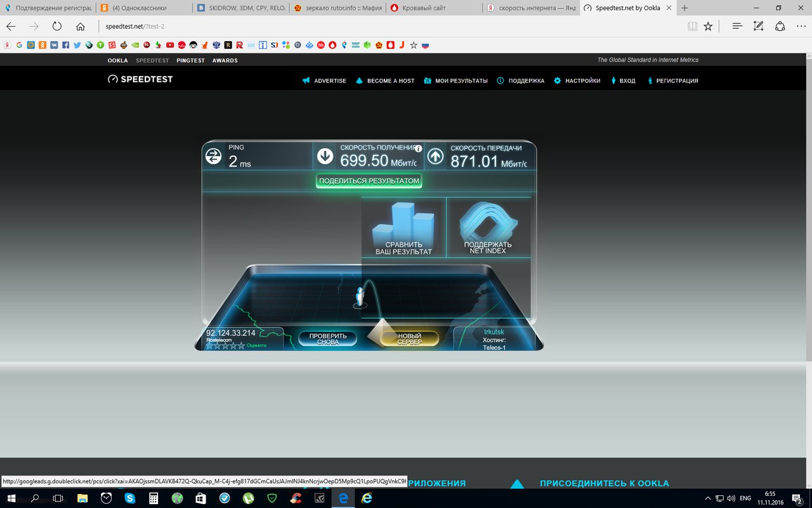The width and height of the screenshot is (812, 508).
Task: Open Internet Explorer from the taskbar
Action: tap(367, 498)
